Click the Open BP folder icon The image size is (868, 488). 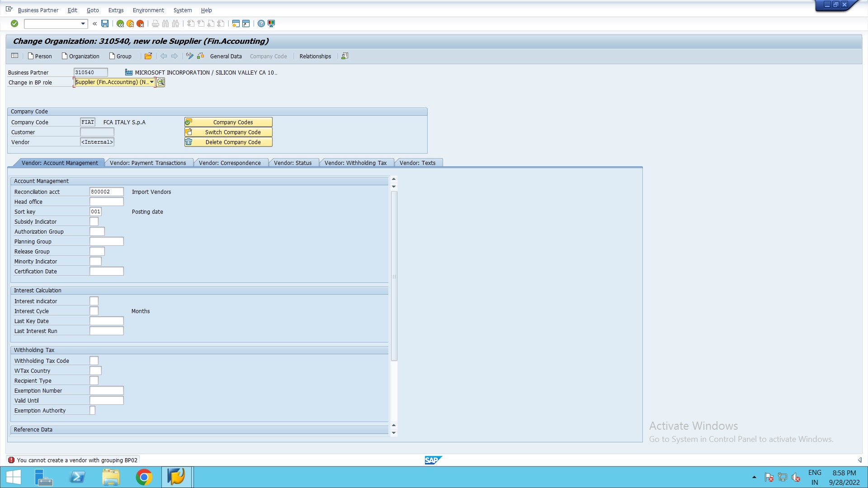[148, 56]
